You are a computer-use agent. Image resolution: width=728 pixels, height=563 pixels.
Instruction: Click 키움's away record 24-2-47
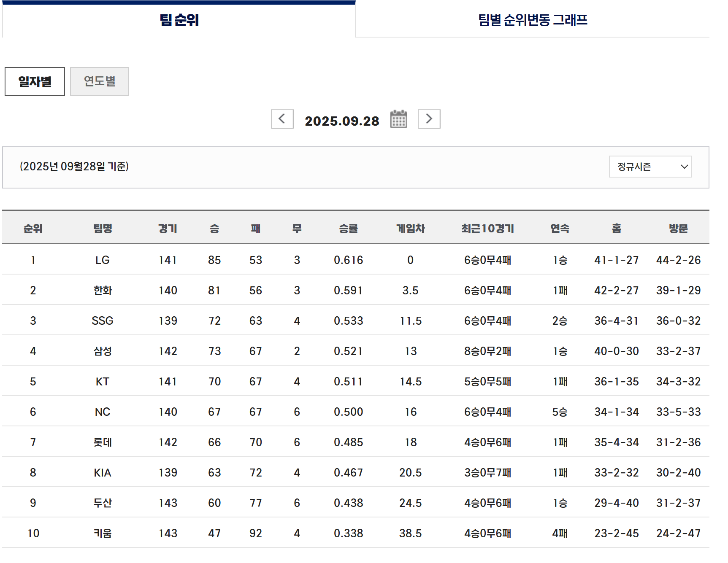pyautogui.click(x=678, y=533)
